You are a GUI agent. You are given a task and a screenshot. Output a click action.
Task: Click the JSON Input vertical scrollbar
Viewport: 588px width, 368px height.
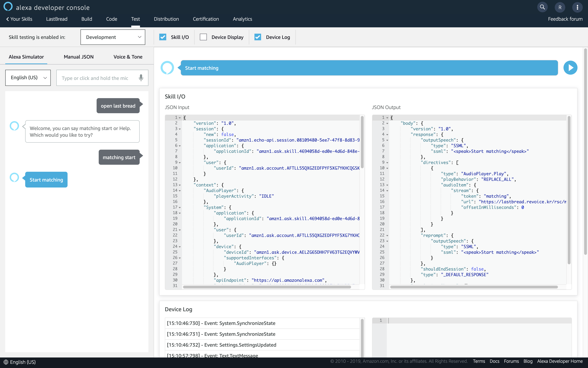[x=362, y=142]
